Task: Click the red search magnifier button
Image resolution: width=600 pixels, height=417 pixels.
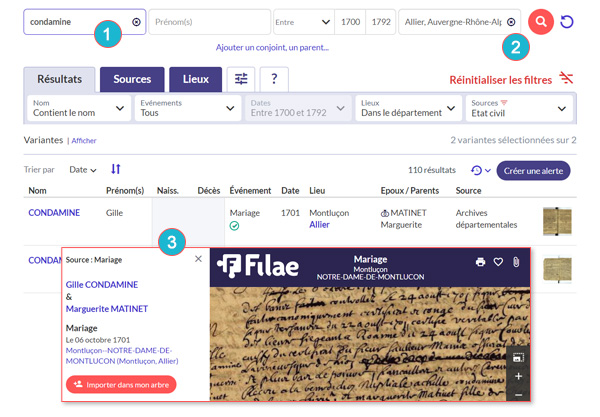Action: click(x=542, y=22)
